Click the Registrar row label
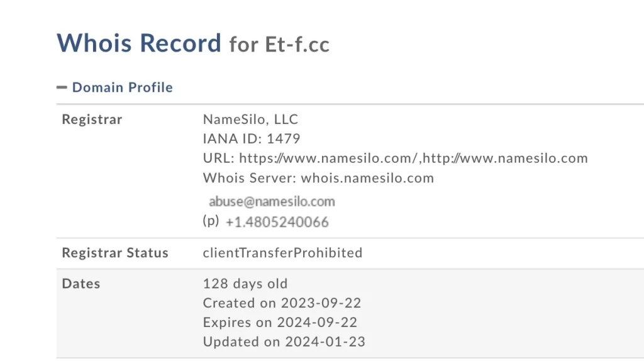 tap(92, 119)
